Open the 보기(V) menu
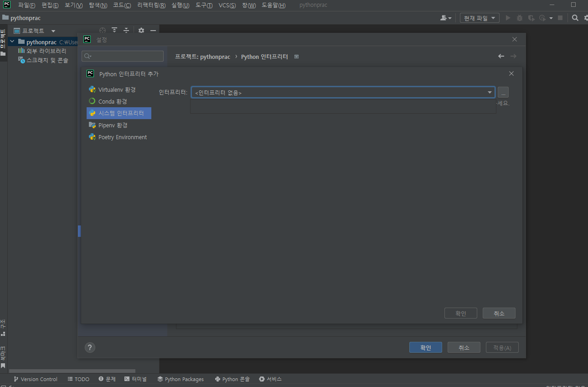 click(74, 5)
